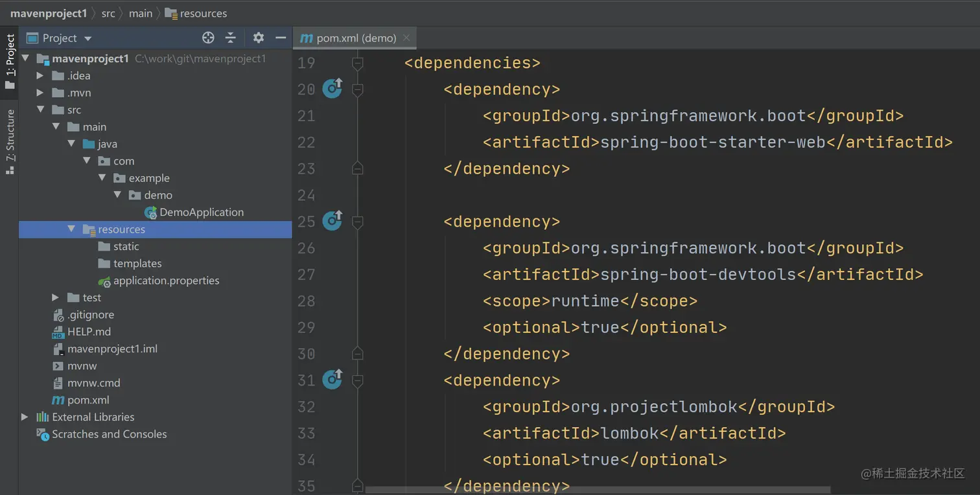Click the fold end marker at line 30
The image size is (980, 495).
click(357, 354)
